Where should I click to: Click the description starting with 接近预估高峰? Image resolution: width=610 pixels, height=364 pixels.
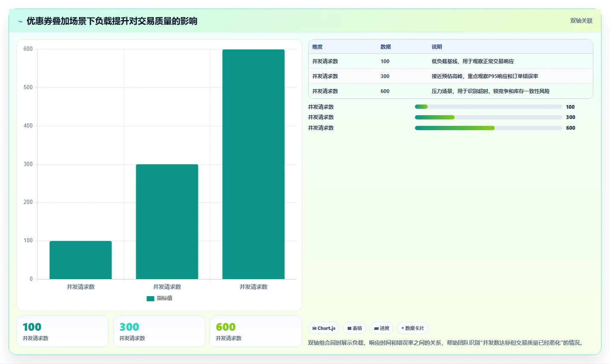[x=484, y=76]
